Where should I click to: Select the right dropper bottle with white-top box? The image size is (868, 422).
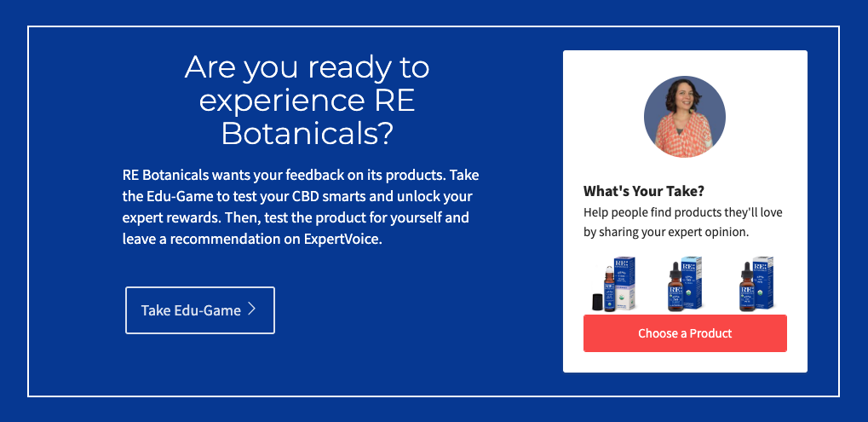(x=756, y=284)
